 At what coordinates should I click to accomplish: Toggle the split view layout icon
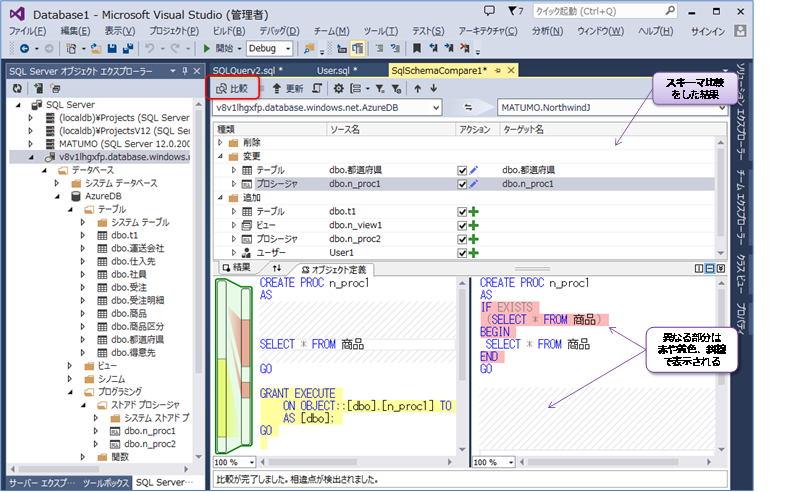click(710, 268)
